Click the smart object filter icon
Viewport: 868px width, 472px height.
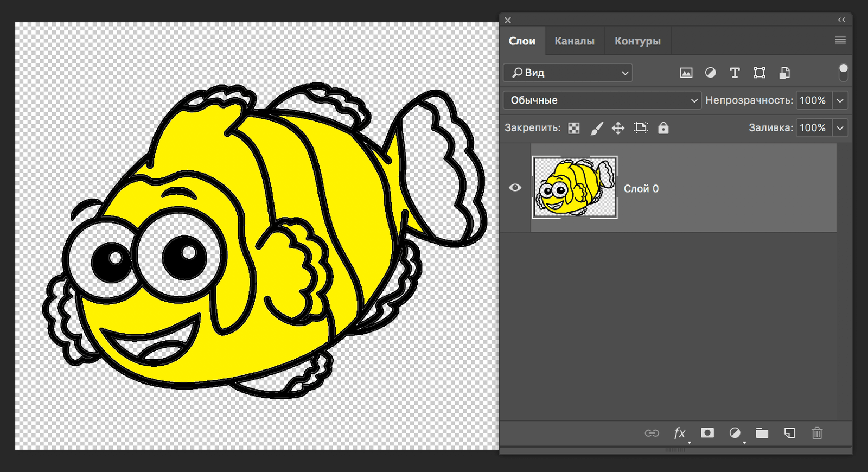coord(784,73)
